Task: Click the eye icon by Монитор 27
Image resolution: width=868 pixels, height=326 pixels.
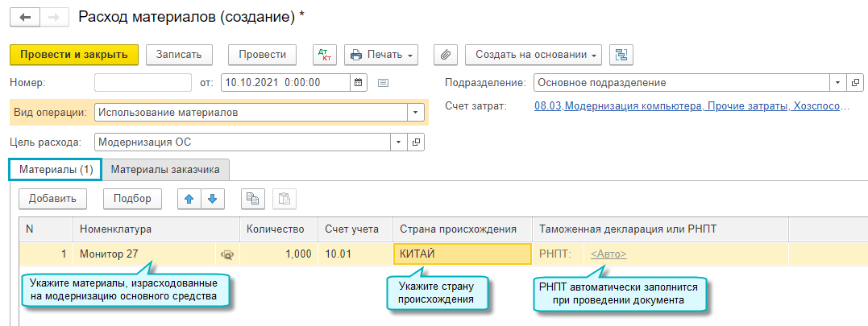Action: coord(227,254)
